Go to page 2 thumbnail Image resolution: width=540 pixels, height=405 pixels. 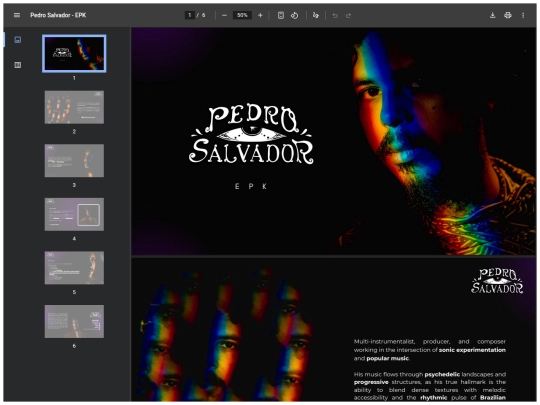74,107
